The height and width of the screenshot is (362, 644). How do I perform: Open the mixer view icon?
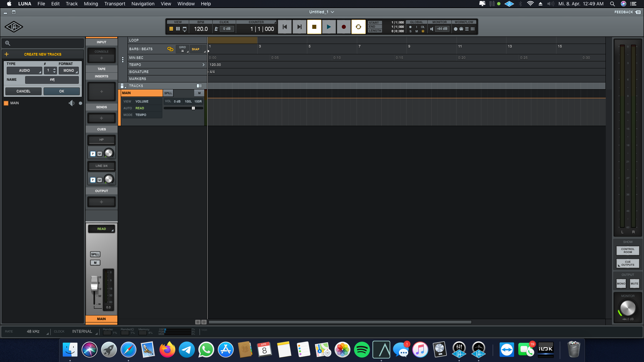[178, 29]
